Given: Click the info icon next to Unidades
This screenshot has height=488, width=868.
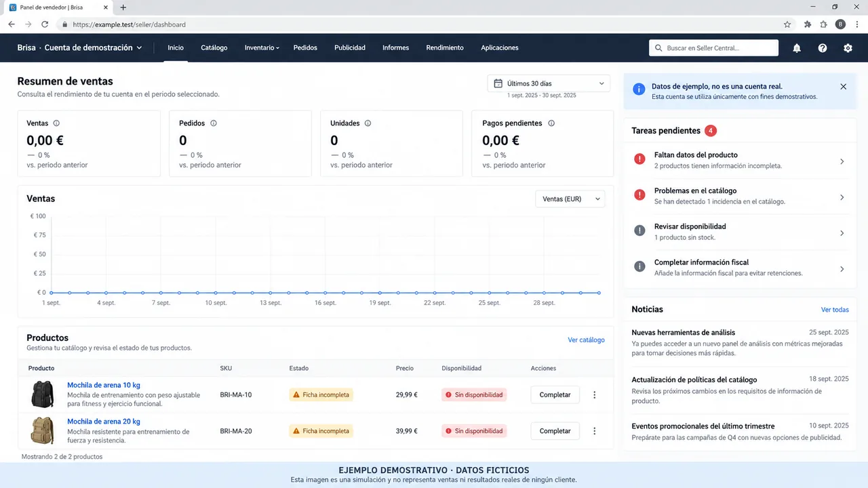Looking at the screenshot, I should coord(368,123).
